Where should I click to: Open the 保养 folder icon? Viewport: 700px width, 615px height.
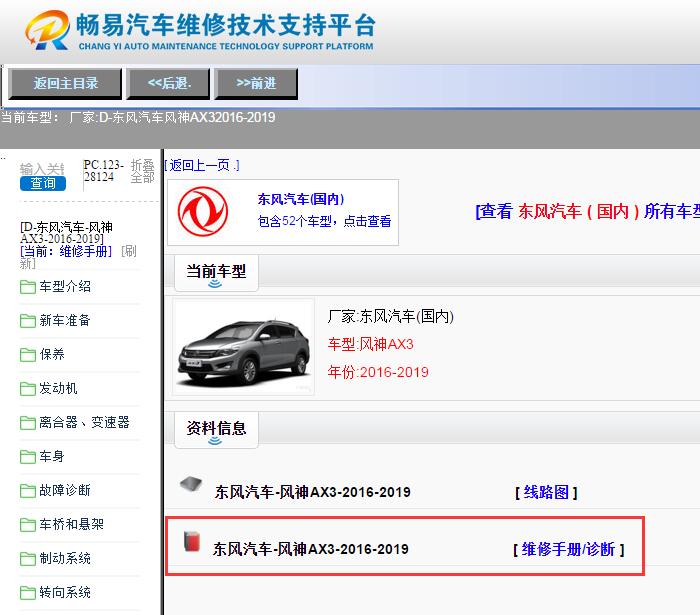point(28,355)
